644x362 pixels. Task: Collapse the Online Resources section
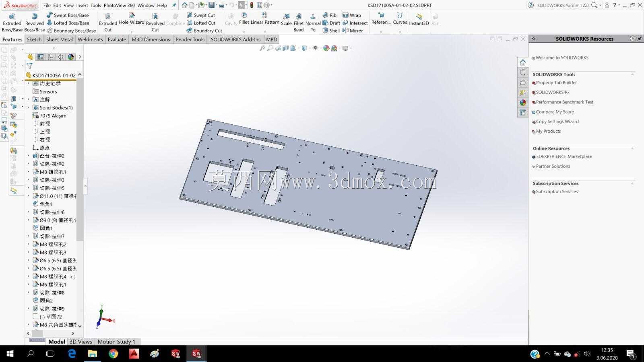click(632, 148)
